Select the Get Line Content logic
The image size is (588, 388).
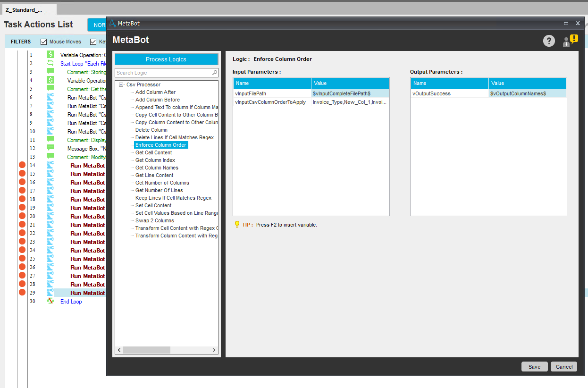(154, 175)
